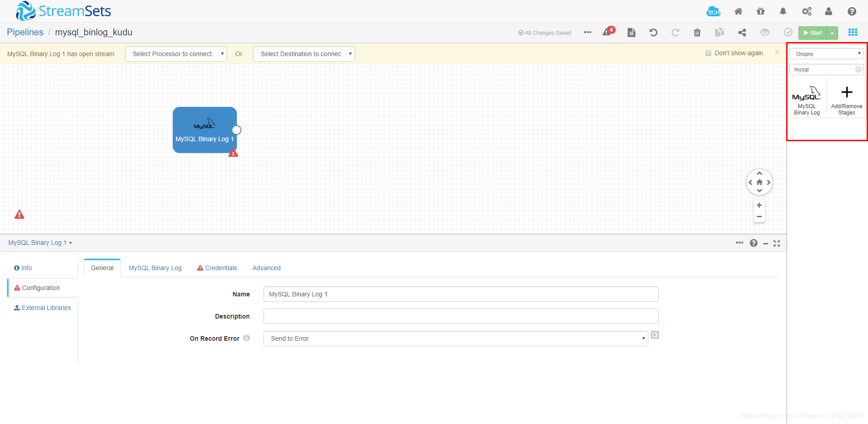Toggle the stage library grid view
Viewport: 868px width, 424px height.
click(853, 32)
